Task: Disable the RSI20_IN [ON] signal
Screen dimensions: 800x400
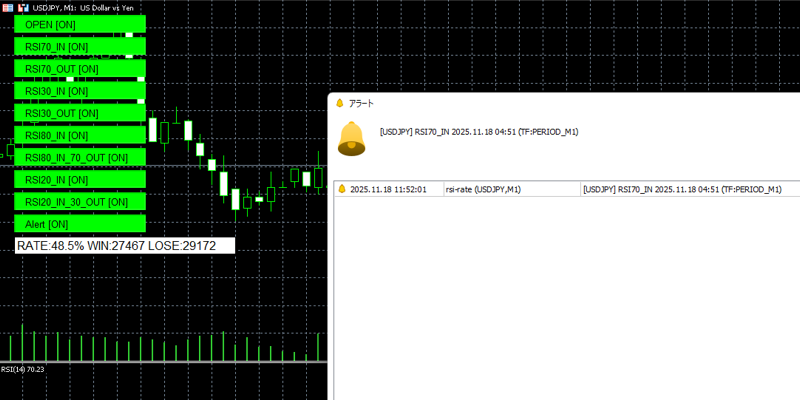Action: (80, 180)
